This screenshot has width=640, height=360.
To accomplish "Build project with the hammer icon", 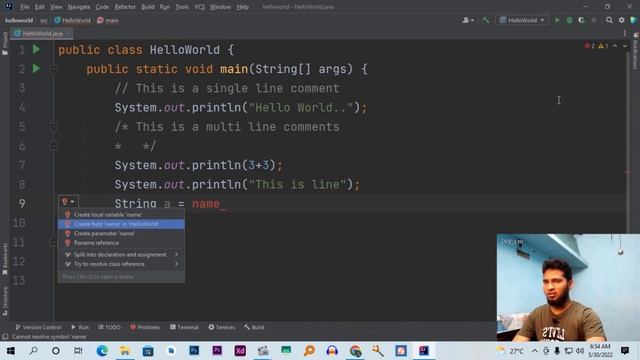I will click(x=485, y=20).
